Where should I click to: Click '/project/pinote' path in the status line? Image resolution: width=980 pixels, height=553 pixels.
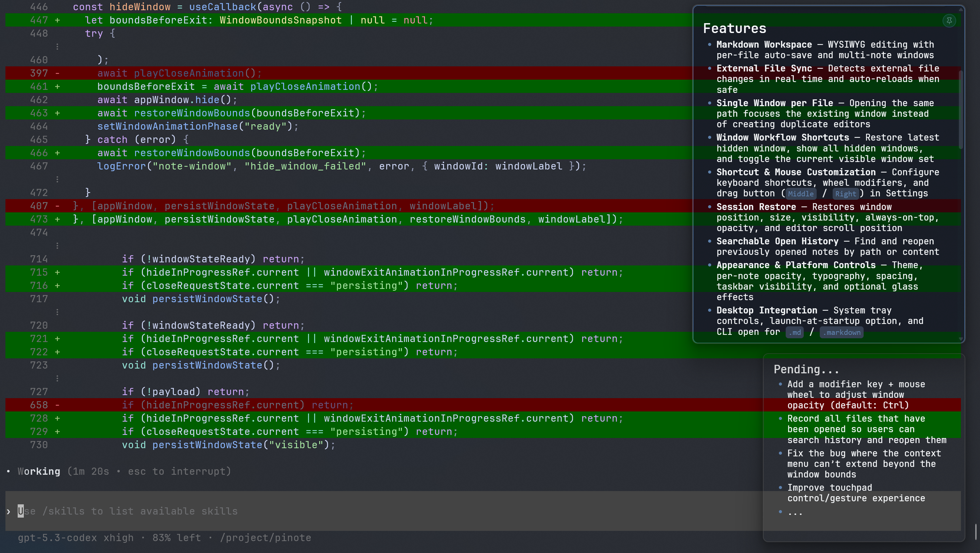pyautogui.click(x=265, y=537)
